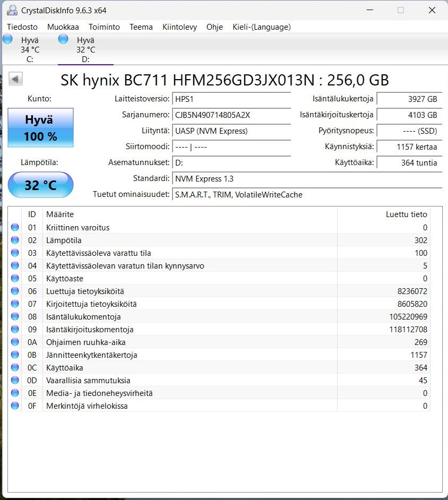Click the status orb for Jännitteenkytkentäkertoja
The height and width of the screenshot is (500, 448).
click(x=15, y=355)
